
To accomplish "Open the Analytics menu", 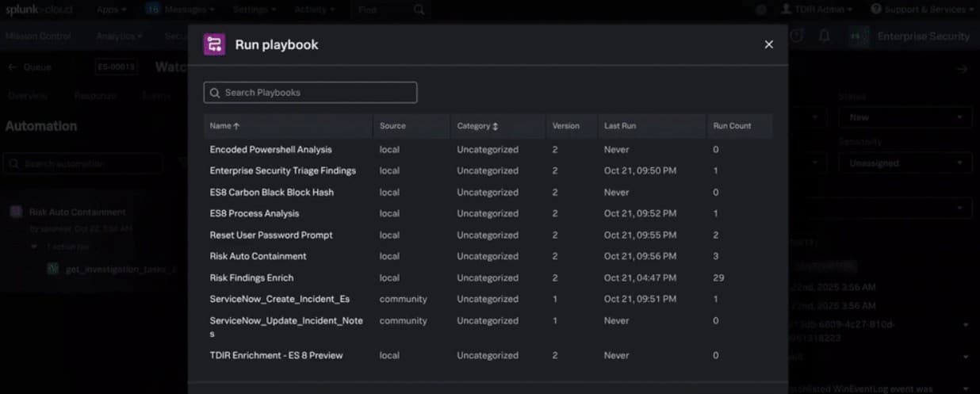I will click(119, 36).
